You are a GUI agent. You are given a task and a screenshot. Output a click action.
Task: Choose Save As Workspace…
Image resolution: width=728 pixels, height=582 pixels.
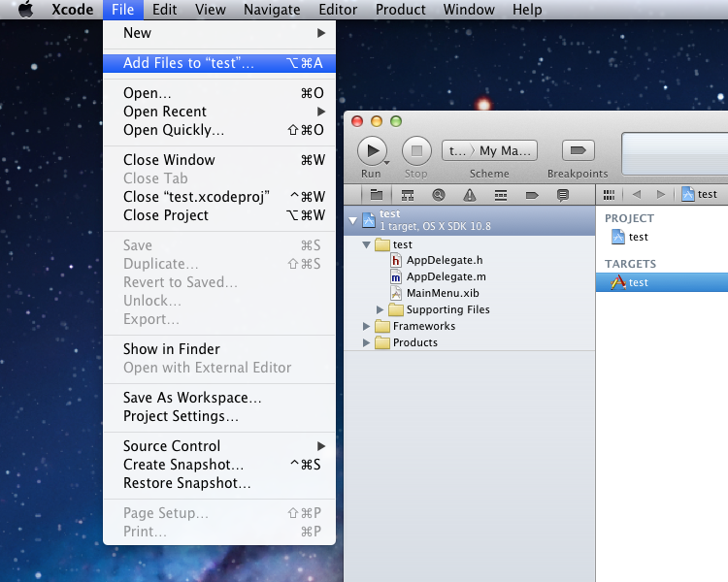point(219,398)
